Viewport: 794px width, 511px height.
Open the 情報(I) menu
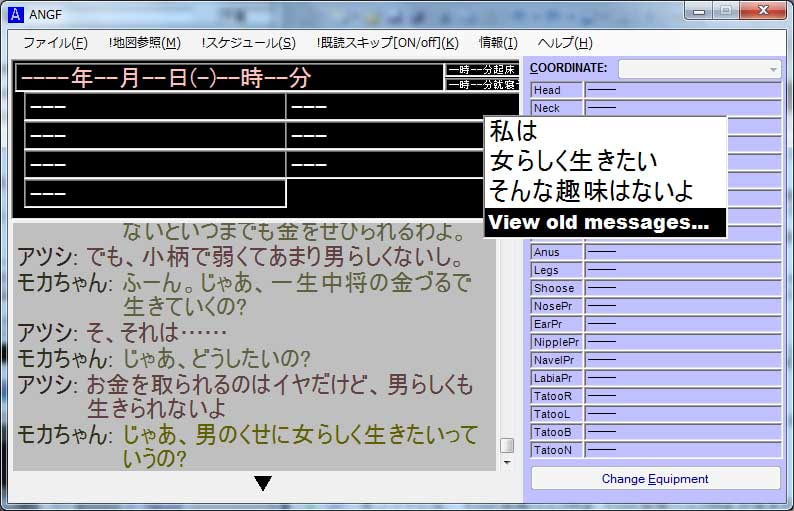tap(498, 43)
